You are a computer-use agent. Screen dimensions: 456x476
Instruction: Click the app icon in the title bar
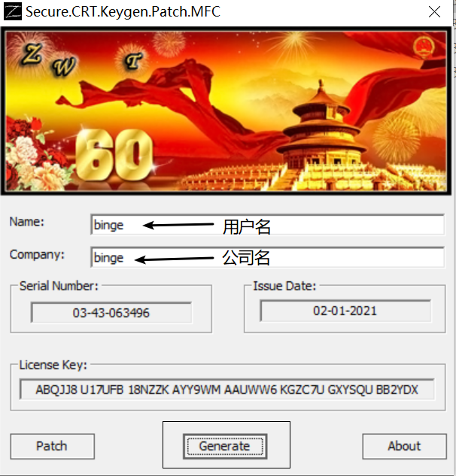(12, 12)
